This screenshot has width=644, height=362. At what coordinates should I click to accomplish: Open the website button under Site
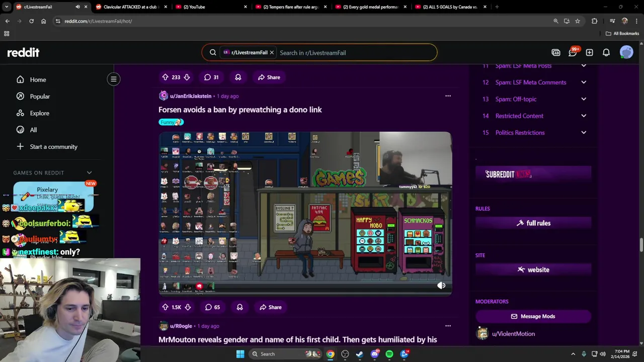tap(533, 270)
